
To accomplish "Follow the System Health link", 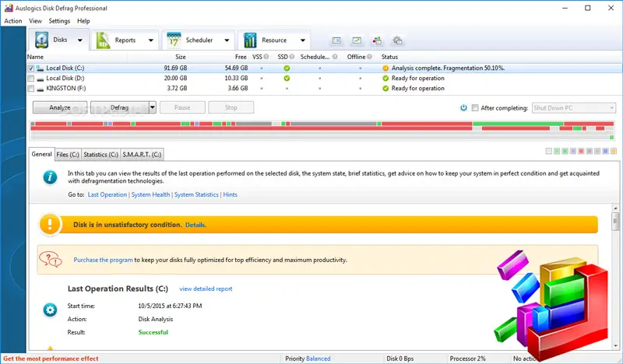I will (x=150, y=194).
